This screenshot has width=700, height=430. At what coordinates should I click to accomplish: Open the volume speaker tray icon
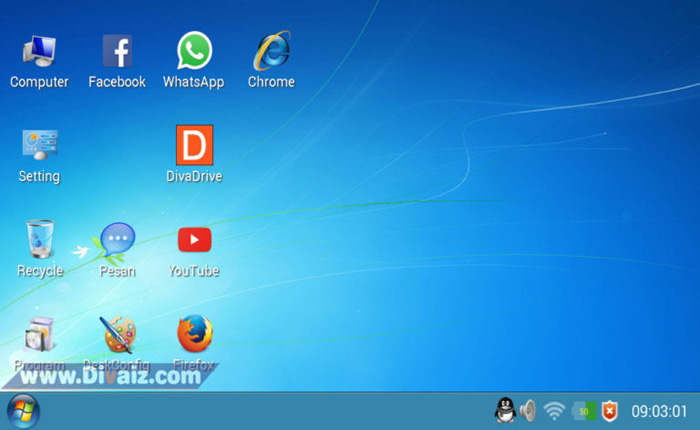point(528,411)
